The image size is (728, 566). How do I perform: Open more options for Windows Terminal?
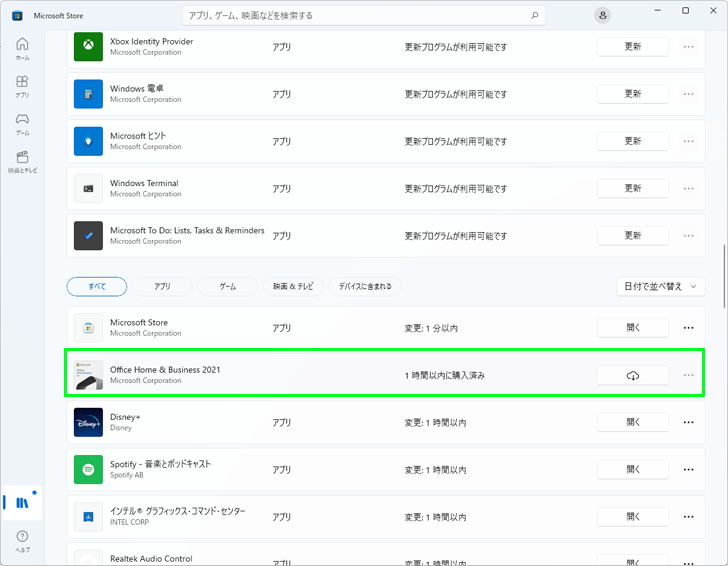[689, 189]
